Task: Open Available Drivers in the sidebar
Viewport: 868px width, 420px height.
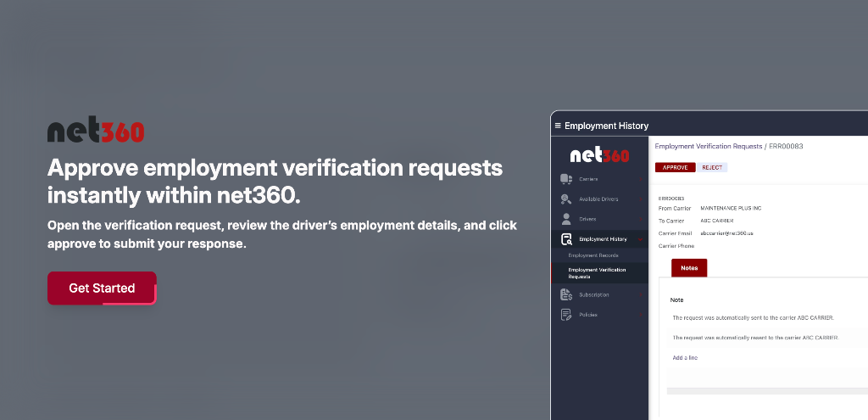Action: (598, 199)
